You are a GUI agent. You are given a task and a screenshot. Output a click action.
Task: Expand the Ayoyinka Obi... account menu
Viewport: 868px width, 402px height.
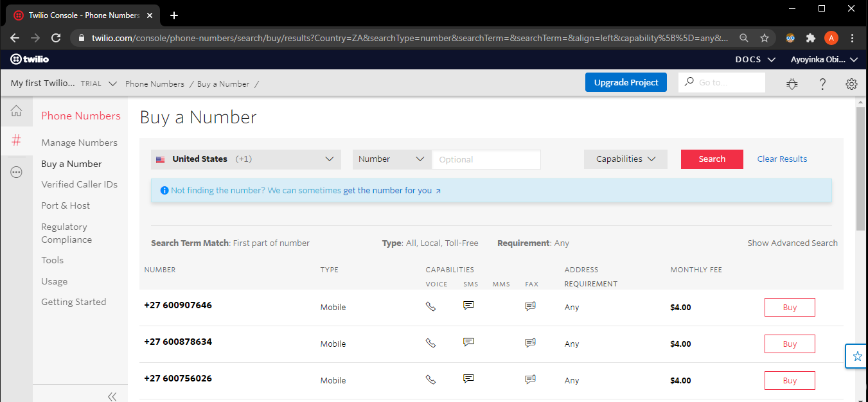(824, 60)
